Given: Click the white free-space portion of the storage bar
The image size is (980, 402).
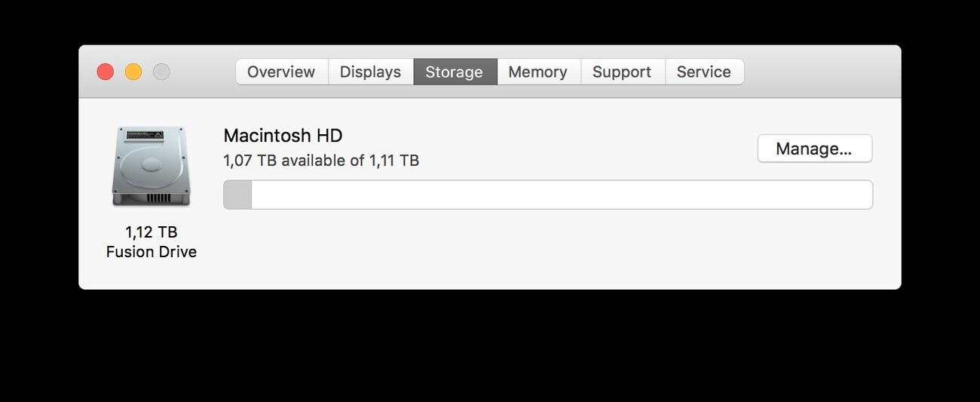Looking at the screenshot, I should pos(562,195).
